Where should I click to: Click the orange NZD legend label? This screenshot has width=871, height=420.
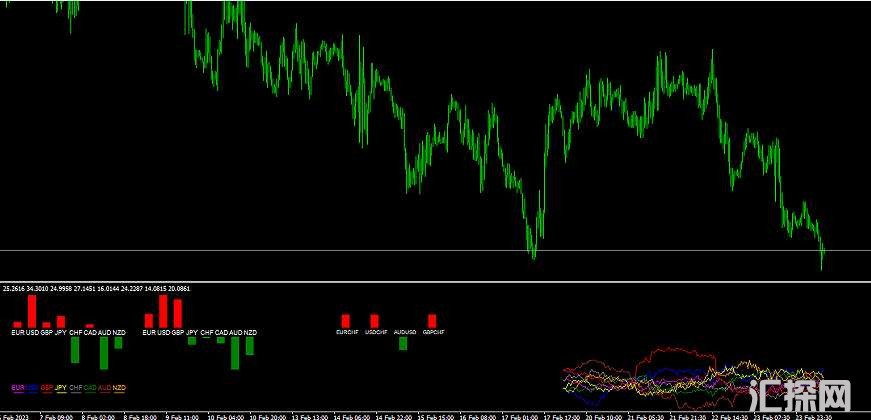click(x=119, y=387)
